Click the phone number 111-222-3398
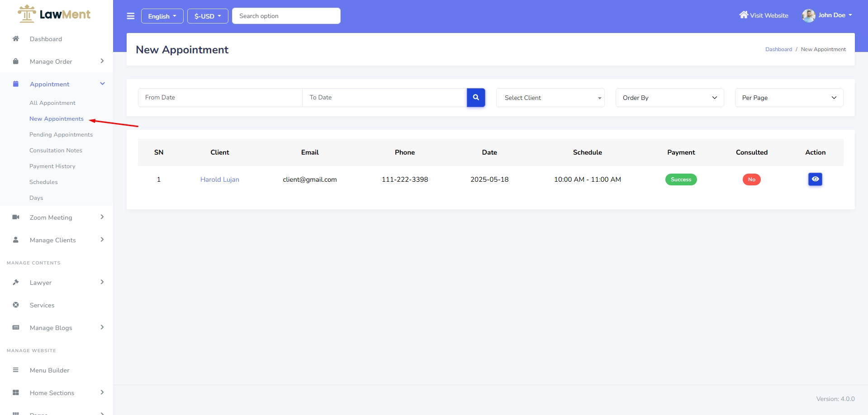 pos(405,179)
